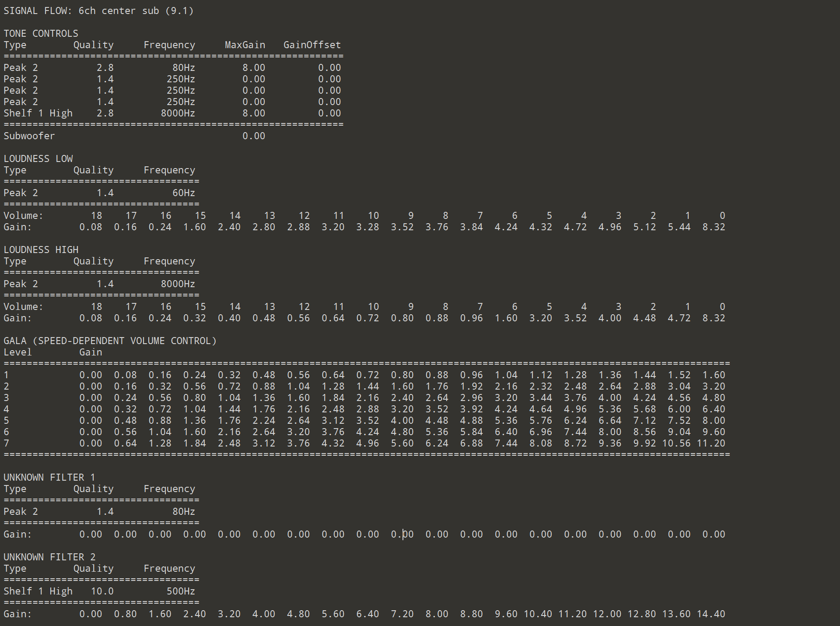Click the 10.0 quality of Shelf 1 High

[102, 591]
